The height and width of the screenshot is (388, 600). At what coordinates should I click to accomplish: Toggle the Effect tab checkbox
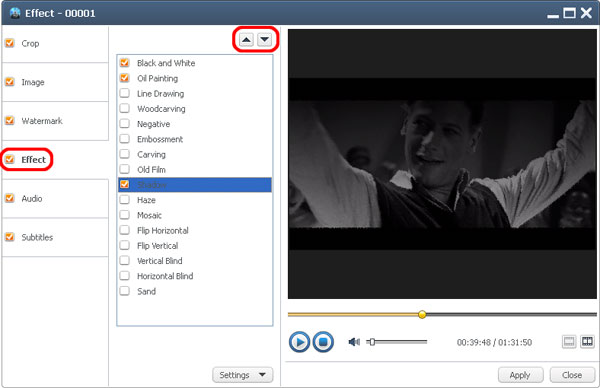[10, 159]
